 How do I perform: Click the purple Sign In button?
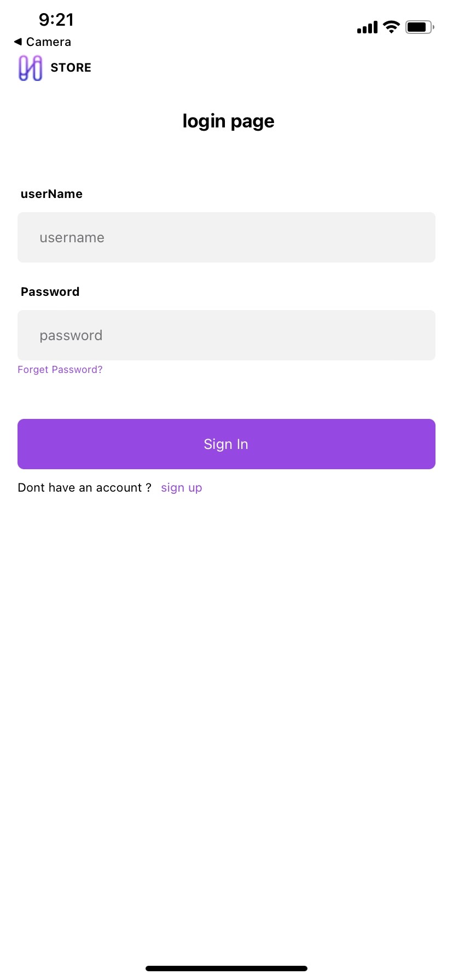tap(226, 444)
